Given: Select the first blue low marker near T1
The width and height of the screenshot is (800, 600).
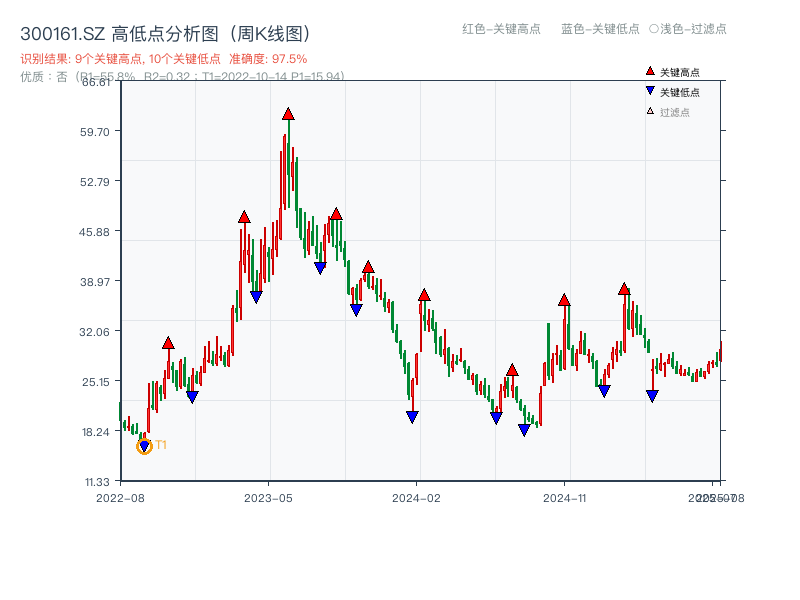Looking at the screenshot, I should 144,446.
